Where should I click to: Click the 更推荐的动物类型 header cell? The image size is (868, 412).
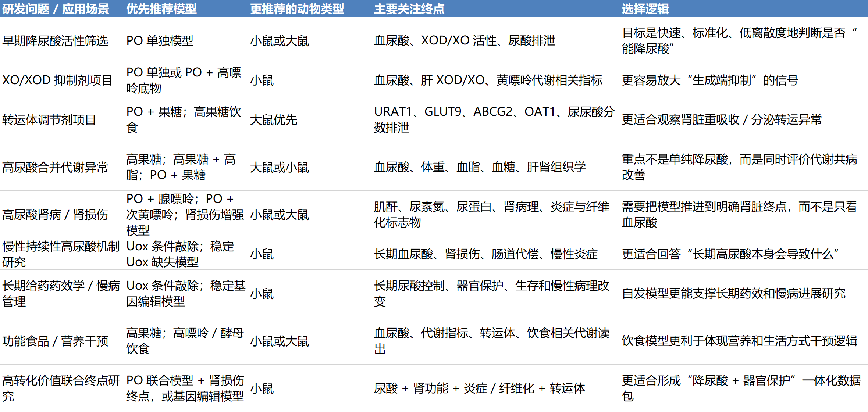pyautogui.click(x=297, y=8)
